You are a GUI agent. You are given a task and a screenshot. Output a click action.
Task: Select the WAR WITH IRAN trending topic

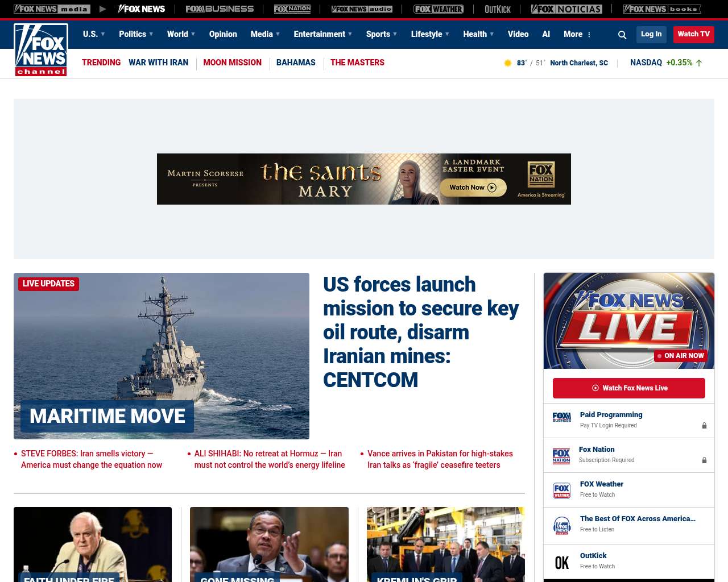tap(158, 63)
